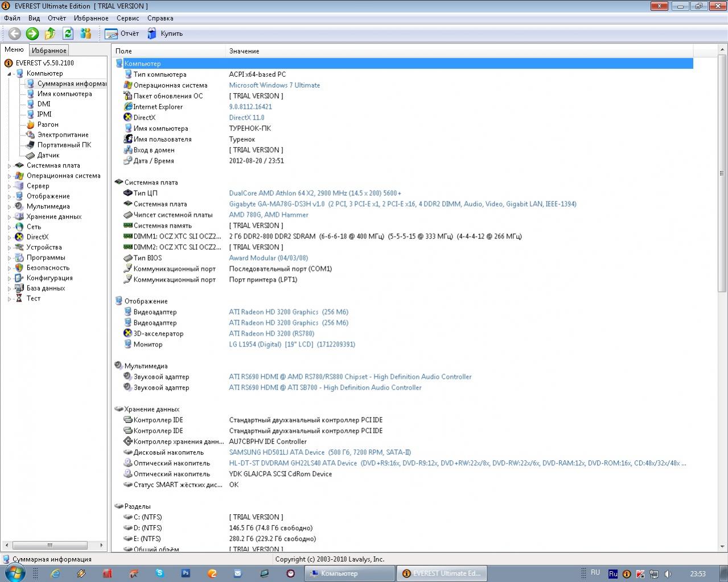Open the AMD 780G, AMD Hammer chipset link
This screenshot has width=728, height=582.
(269, 215)
